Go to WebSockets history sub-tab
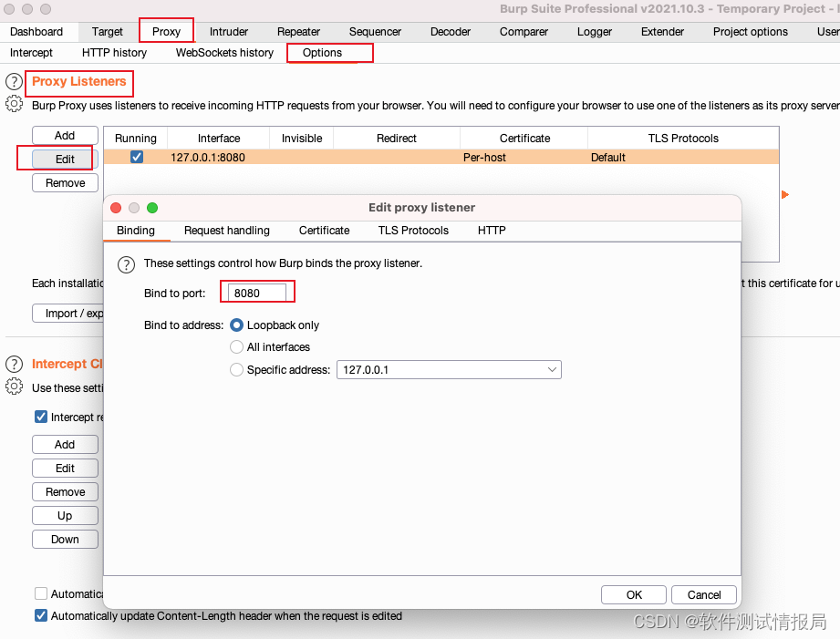Screen dimensions: 840x639 point(224,53)
